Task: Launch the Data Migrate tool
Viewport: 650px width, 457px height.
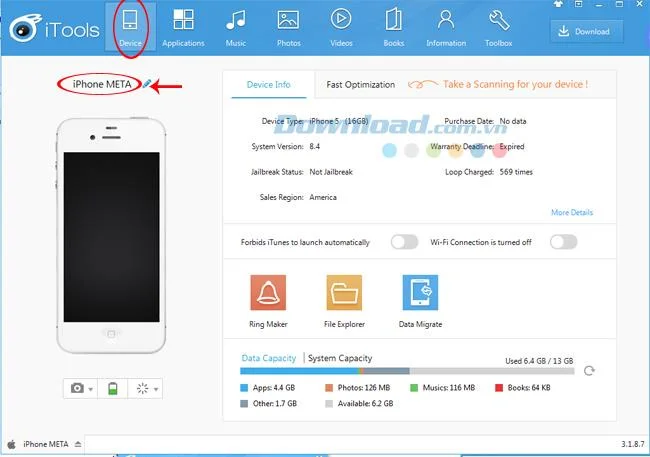Action: click(x=420, y=292)
